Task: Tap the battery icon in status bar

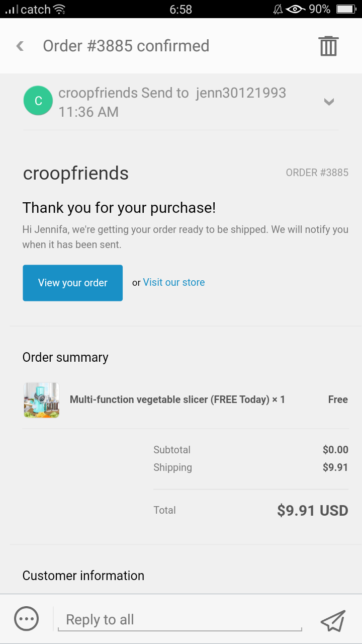Action: coord(345,9)
